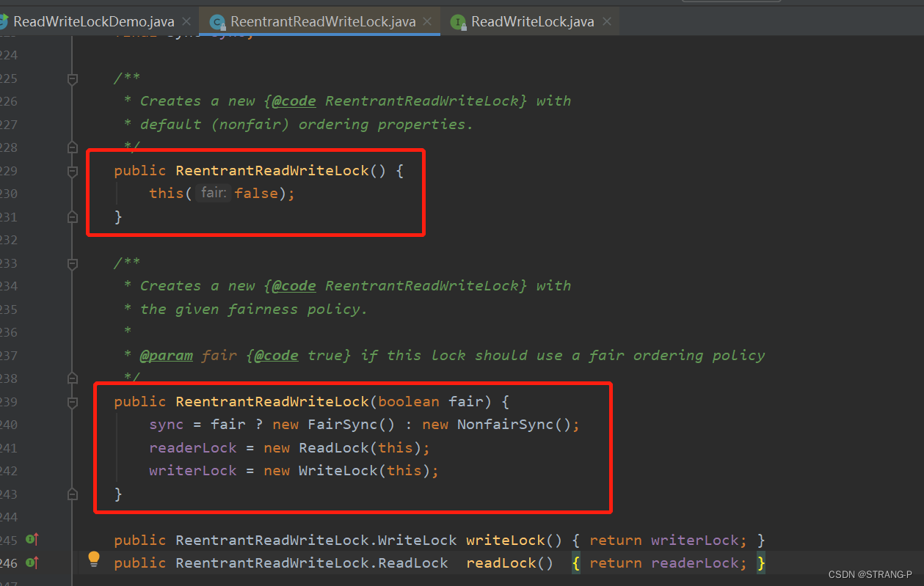
Task: Click the fold marker ending the @param fair Javadoc
Action: point(72,378)
